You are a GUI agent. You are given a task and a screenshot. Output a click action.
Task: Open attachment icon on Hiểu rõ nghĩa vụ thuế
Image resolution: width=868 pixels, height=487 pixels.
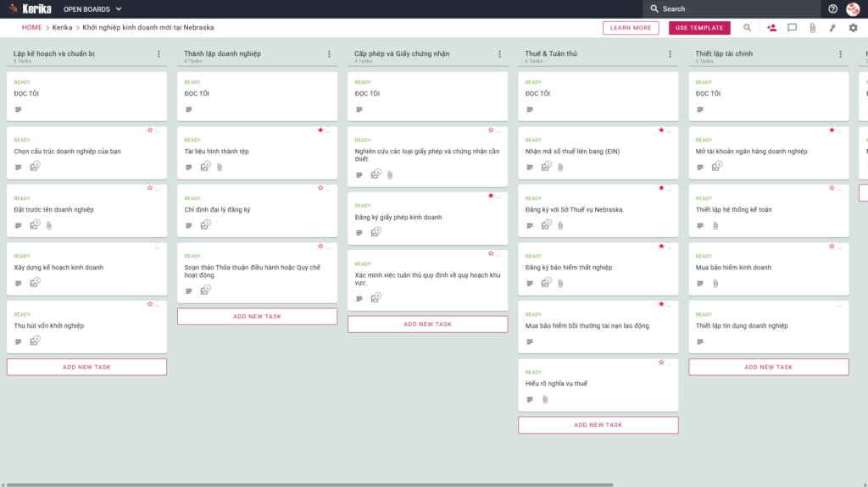(x=545, y=400)
